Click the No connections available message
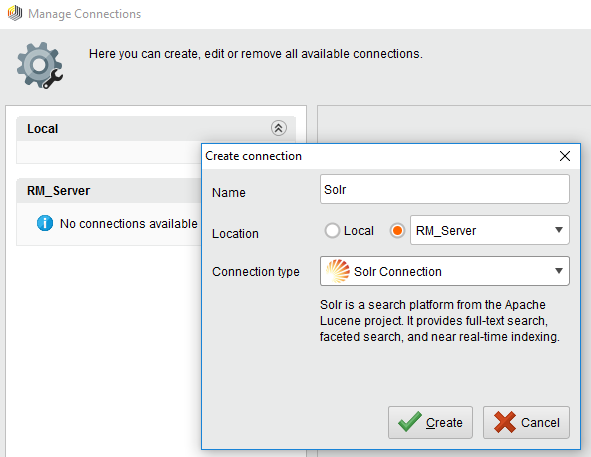Image resolution: width=591 pixels, height=457 pixels. 129,224
